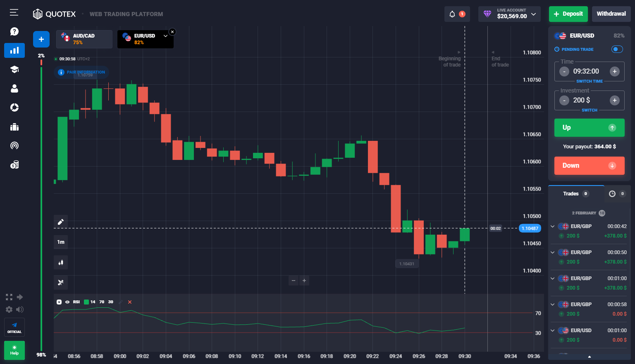Viewport: 635px width, 364px height.
Task: Zoom in the chart with plus
Action: (x=304, y=281)
